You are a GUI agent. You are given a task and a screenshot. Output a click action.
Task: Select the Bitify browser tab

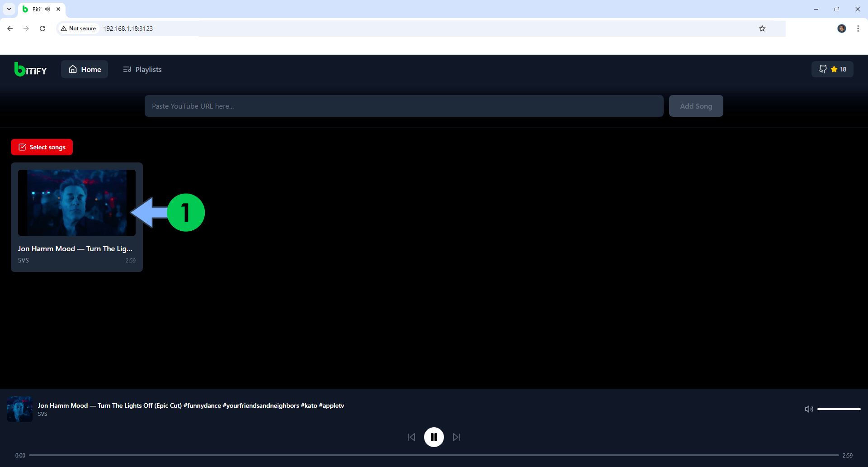coord(35,9)
